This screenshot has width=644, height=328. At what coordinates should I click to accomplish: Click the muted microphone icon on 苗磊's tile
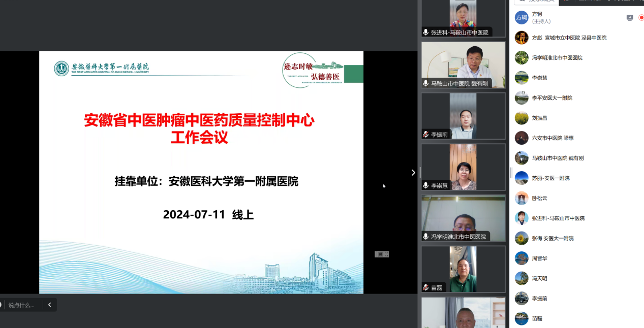tap(426, 287)
